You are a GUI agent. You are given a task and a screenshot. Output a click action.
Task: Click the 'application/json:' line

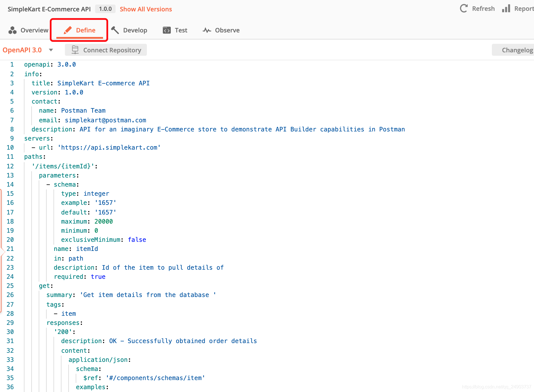[100, 360]
